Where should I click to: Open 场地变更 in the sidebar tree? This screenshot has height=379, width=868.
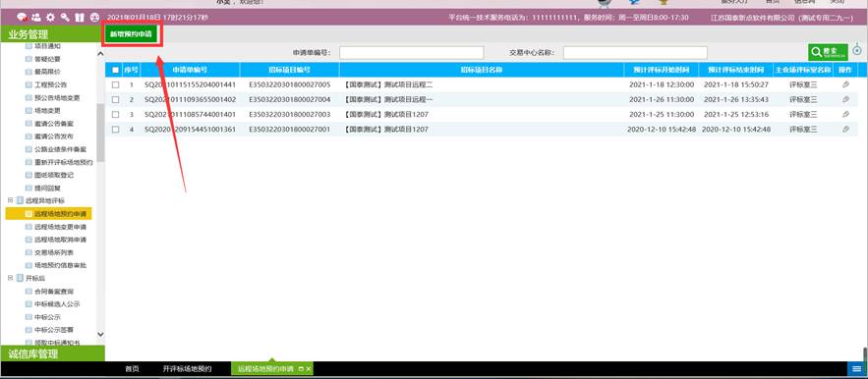[47, 111]
